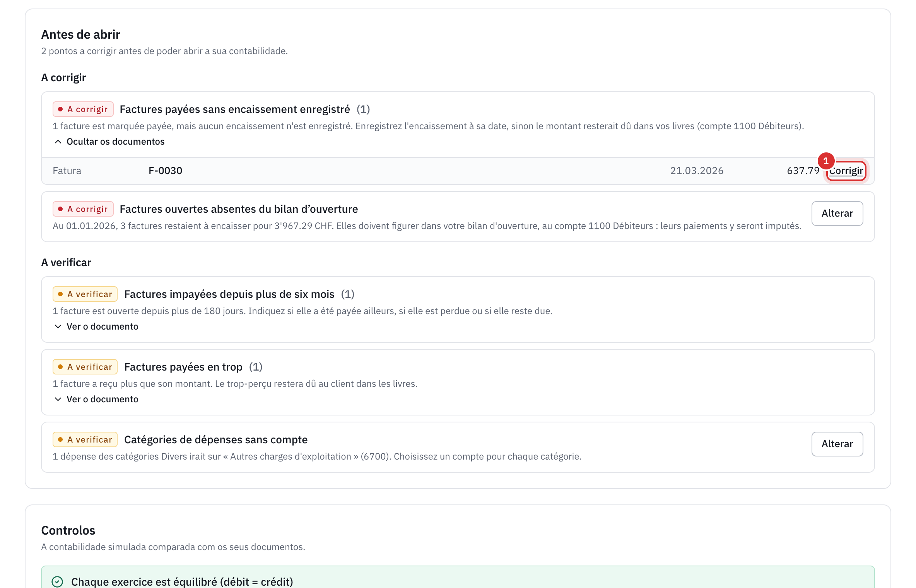Click description '1 facture est ouverte depuis plus de 180 jours'
This screenshot has width=916, height=588.
pyautogui.click(x=302, y=311)
